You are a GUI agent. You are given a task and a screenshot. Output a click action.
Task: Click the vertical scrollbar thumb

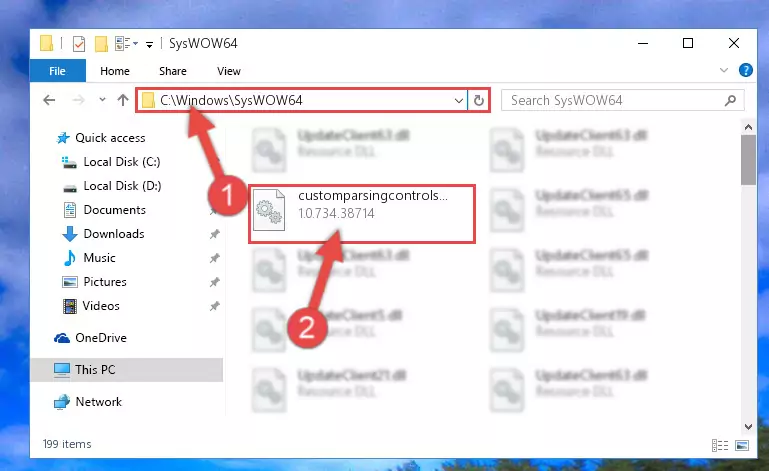748,160
